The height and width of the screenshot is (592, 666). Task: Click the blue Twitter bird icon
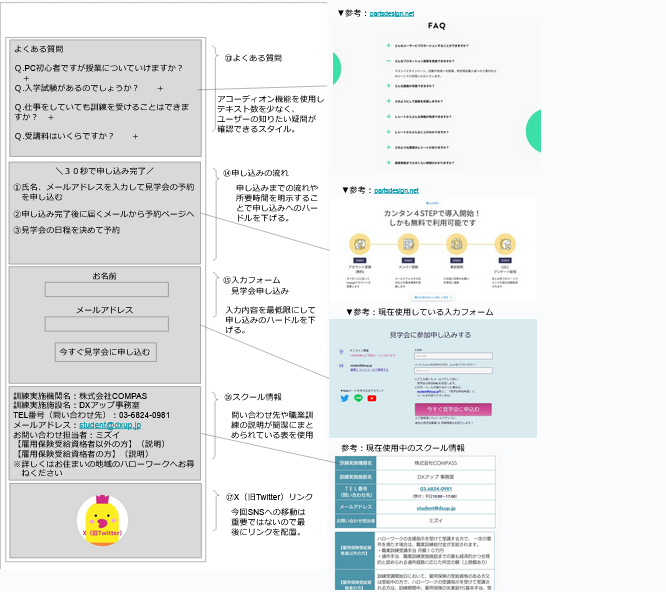point(345,397)
